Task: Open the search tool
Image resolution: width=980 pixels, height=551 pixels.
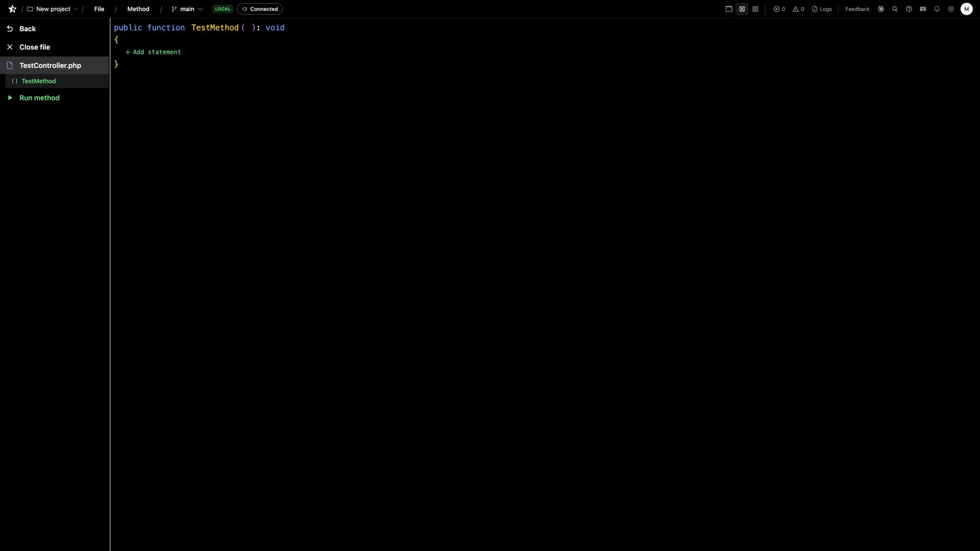Action: click(895, 9)
